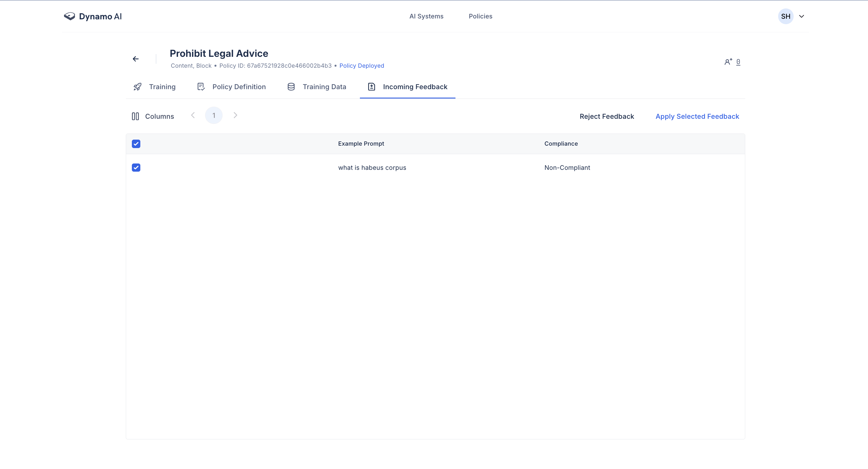Click the Dynamo AI brand name
The image size is (868, 469).
(x=100, y=17)
